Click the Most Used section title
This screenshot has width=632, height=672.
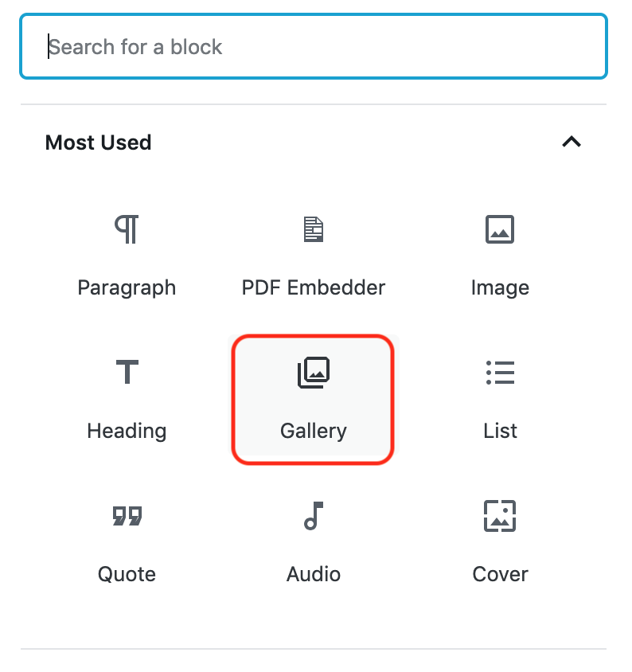pyautogui.click(x=98, y=143)
